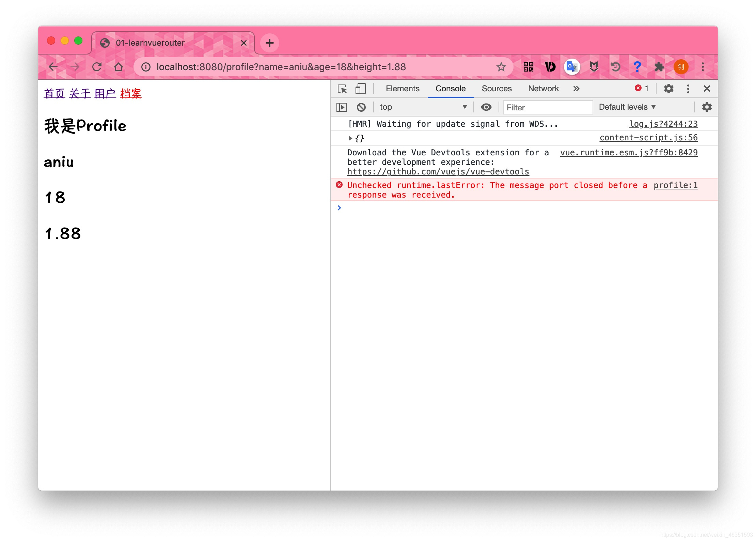This screenshot has width=756, height=541.
Task: Switch to the Console panel
Action: pos(450,89)
